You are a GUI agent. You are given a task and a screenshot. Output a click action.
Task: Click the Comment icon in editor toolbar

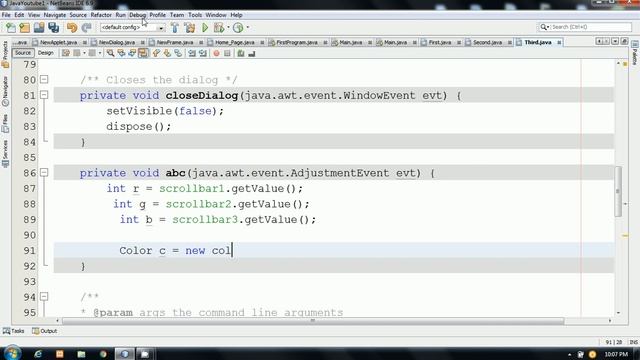[x=241, y=53]
